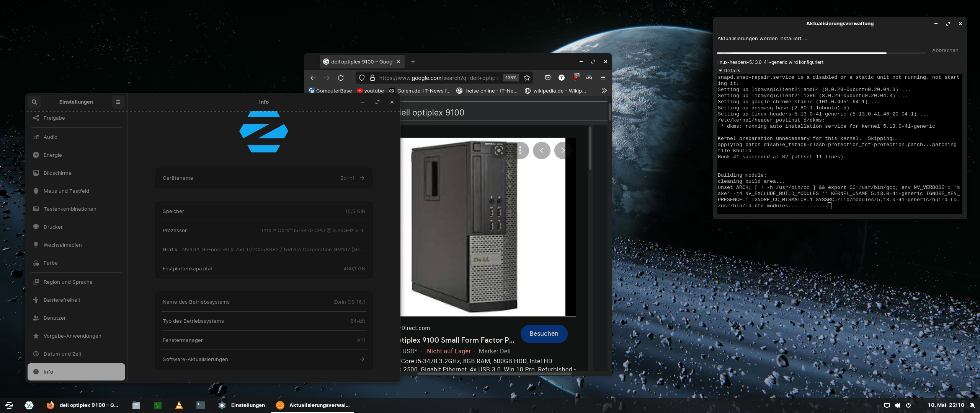This screenshot has width=980, height=413.
Task: Open the wikipedia.de bookmark
Action: coord(555,91)
